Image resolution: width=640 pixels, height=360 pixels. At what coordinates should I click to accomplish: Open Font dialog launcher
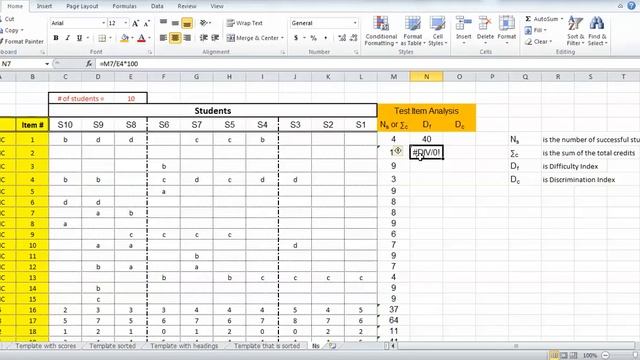[150, 52]
